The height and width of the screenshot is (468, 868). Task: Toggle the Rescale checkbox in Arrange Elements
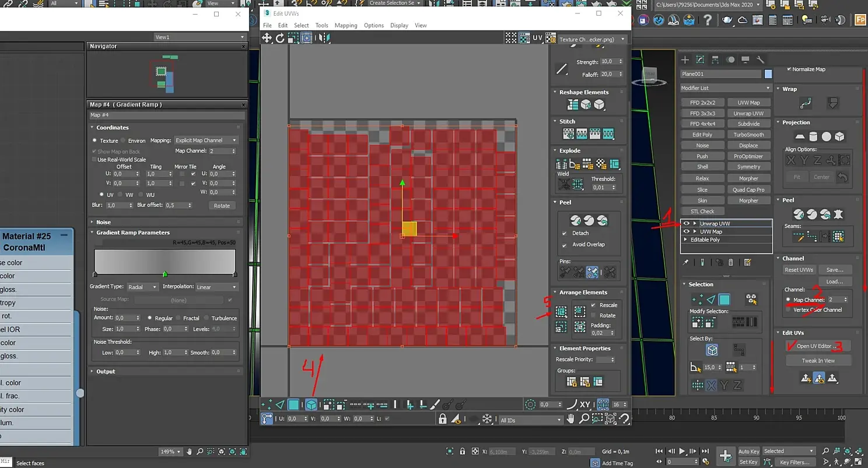pyautogui.click(x=593, y=305)
